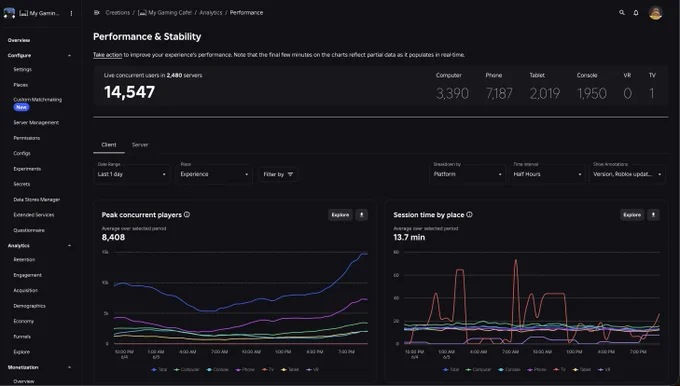Open Extended Services in sidebar

(34, 215)
